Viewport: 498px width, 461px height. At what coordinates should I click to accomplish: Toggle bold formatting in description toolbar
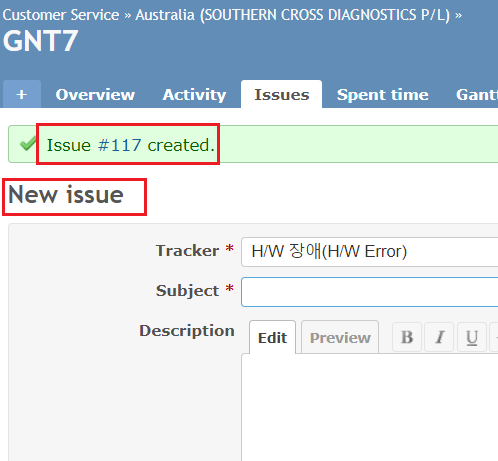pyautogui.click(x=407, y=337)
